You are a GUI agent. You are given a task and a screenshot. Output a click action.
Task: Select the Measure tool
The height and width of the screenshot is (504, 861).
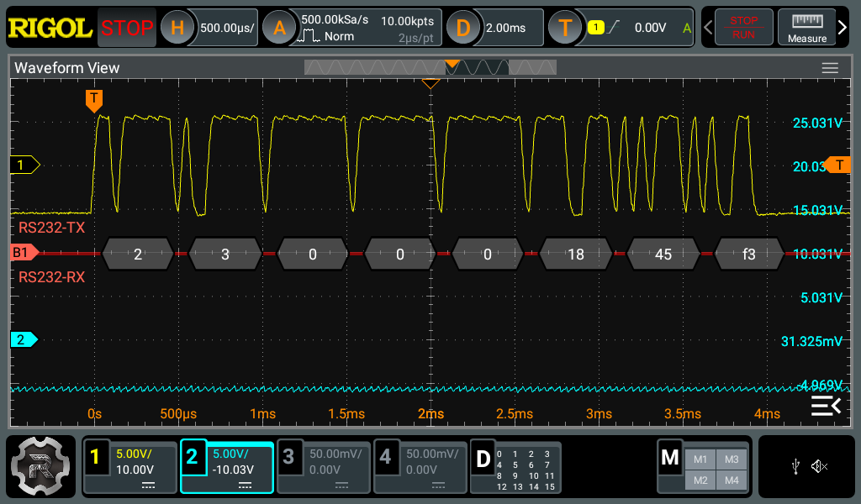806,27
